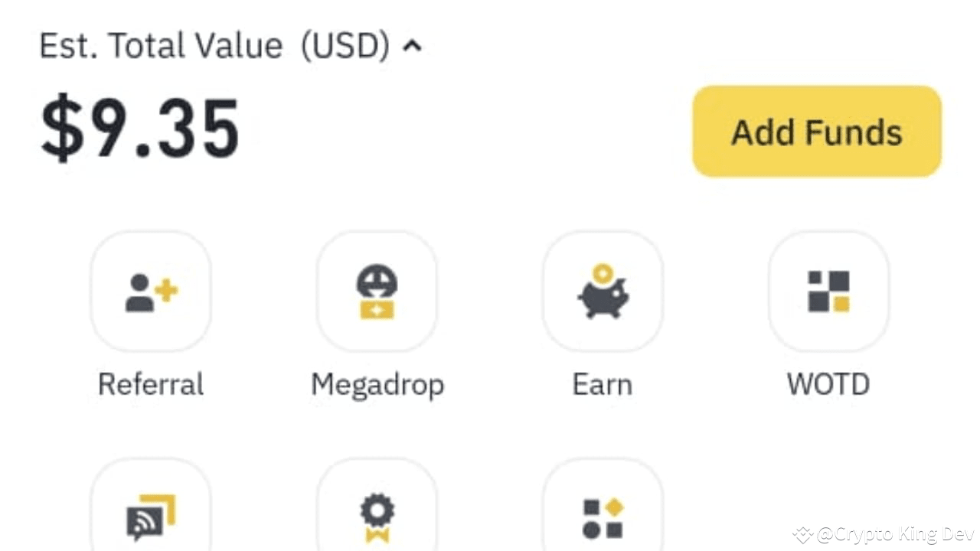Open the rewards badge gear icon
The height and width of the screenshot is (551, 980).
377,517
